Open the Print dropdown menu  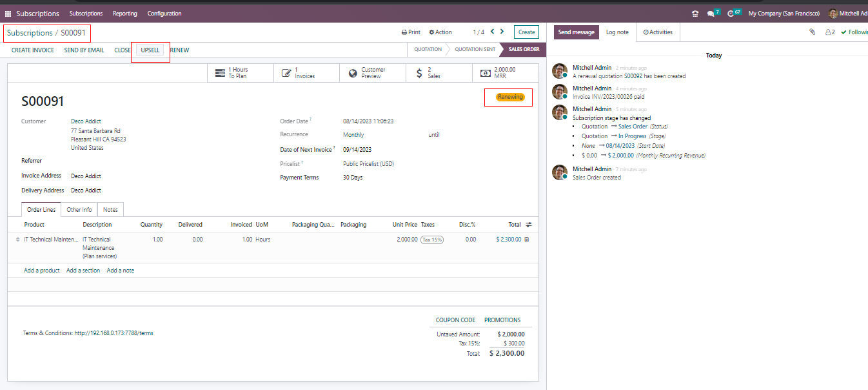[x=411, y=32]
